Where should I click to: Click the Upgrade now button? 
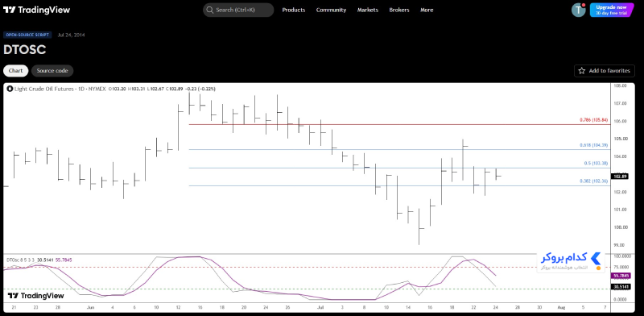coord(612,10)
